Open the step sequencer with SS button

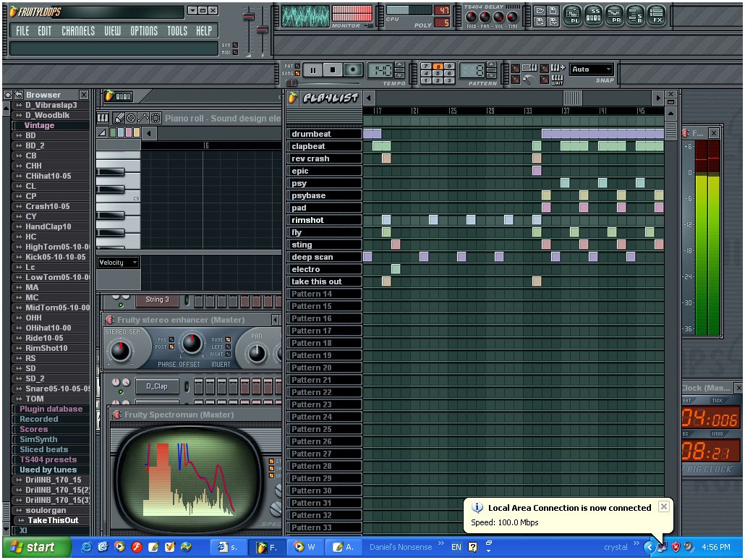tap(593, 15)
